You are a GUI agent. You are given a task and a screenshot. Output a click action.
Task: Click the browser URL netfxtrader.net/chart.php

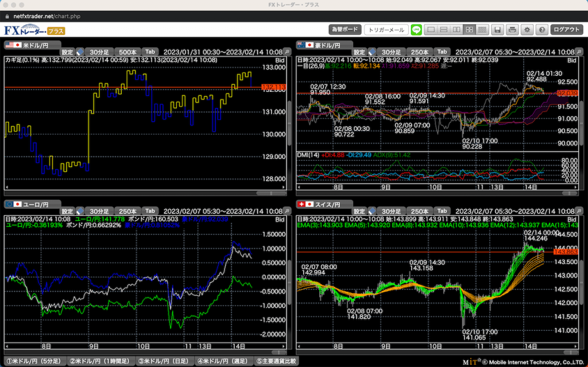[47, 17]
